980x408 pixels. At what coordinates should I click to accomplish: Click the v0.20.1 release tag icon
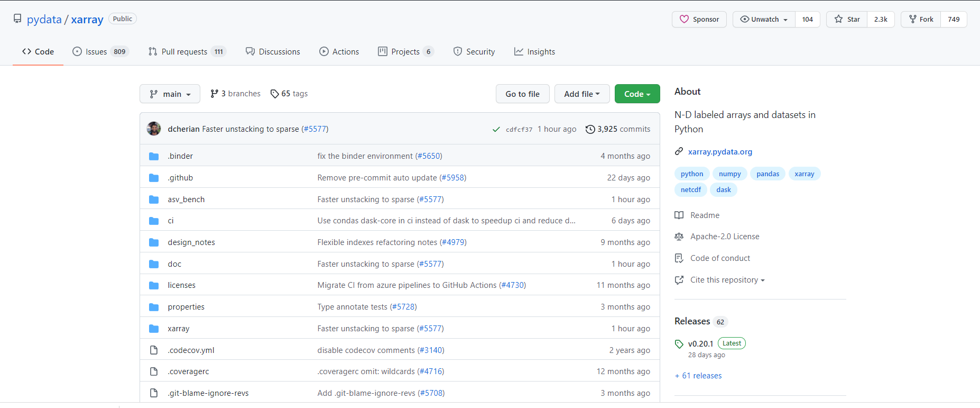[679, 344]
